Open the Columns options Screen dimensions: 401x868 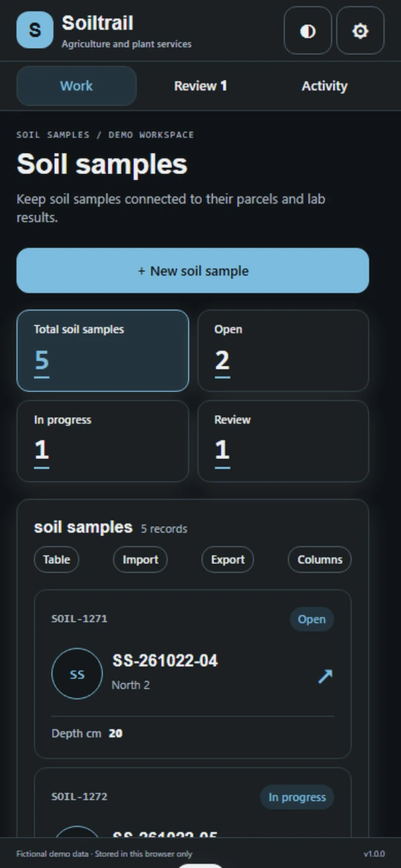pyautogui.click(x=319, y=560)
